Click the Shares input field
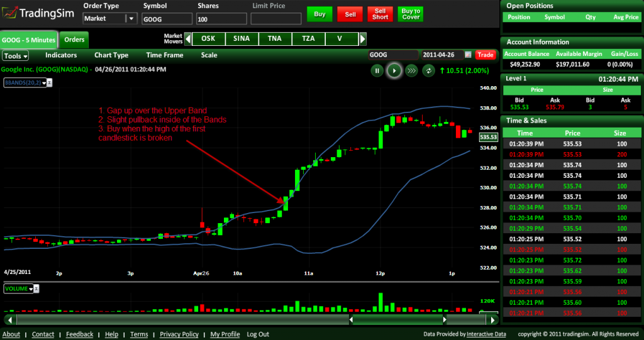Image resolution: width=644 pixels, height=340 pixels. pyautogui.click(x=222, y=19)
